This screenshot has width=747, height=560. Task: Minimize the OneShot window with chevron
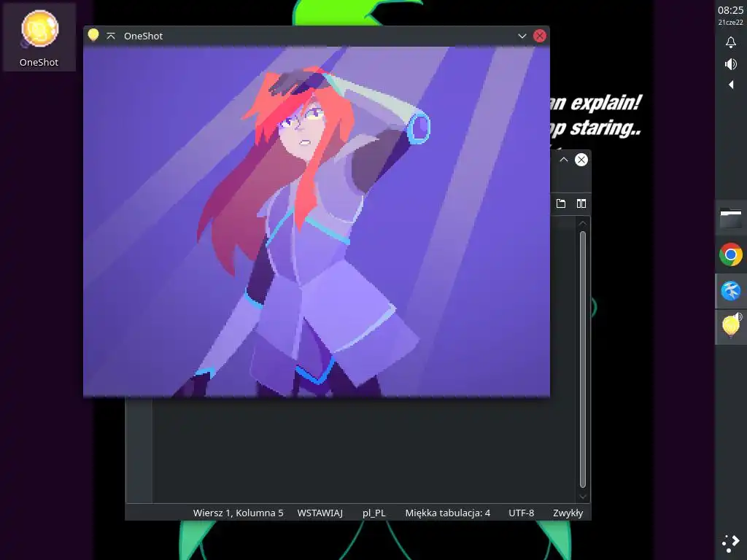522,36
